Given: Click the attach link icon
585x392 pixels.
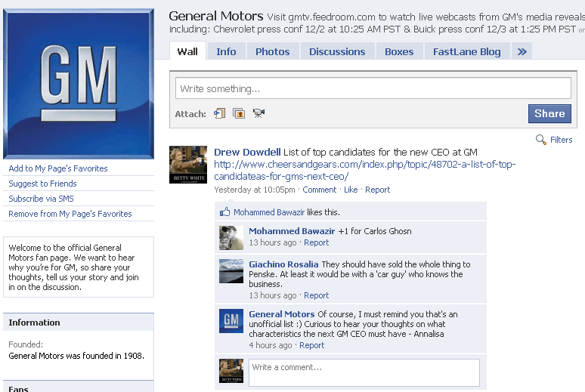Looking at the screenshot, I should point(219,113).
